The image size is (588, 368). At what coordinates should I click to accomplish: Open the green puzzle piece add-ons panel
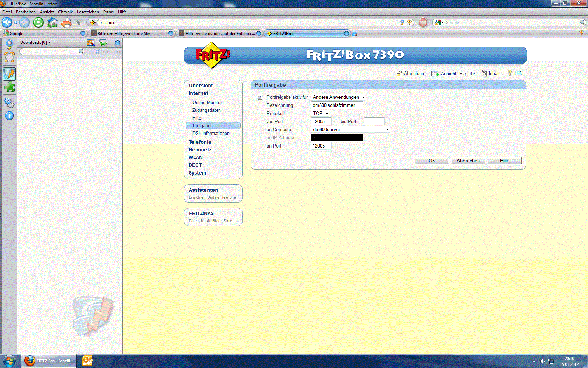point(9,87)
